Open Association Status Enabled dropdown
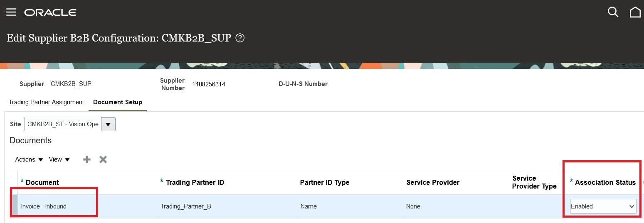This screenshot has height=223, width=644. 603,206
